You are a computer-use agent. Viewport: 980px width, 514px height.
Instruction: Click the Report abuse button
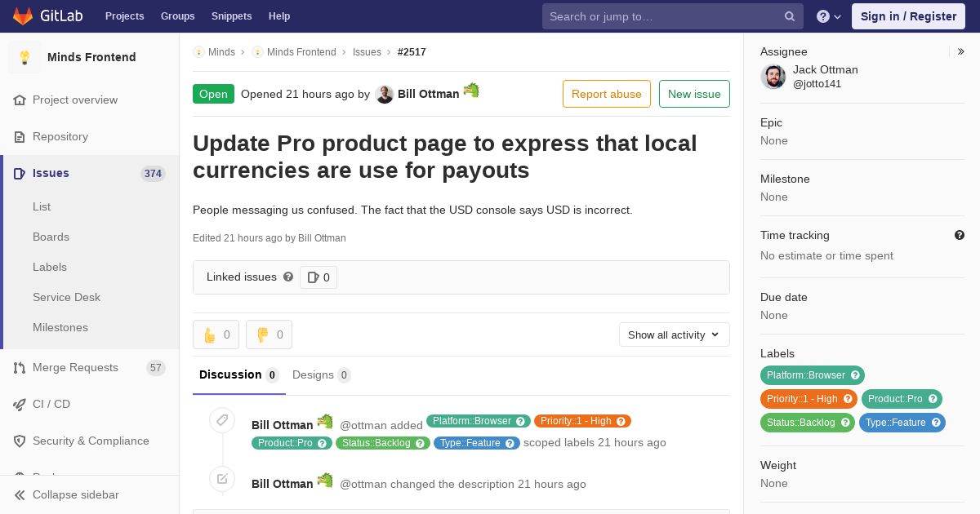click(607, 94)
